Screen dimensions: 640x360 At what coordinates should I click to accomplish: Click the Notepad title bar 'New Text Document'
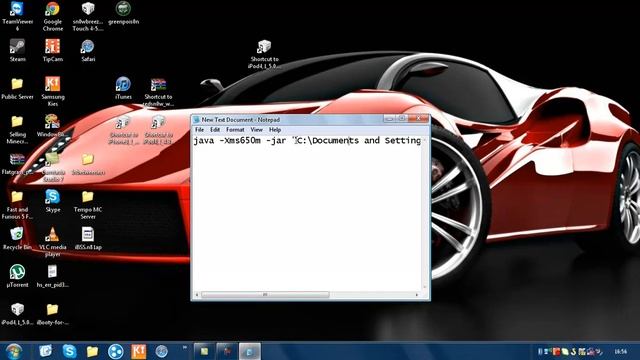tap(240, 120)
